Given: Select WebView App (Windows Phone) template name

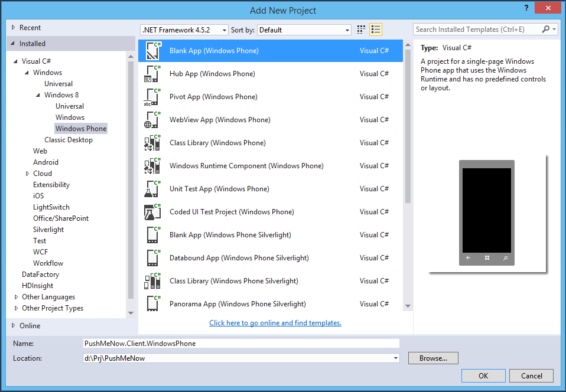Looking at the screenshot, I should pyautogui.click(x=220, y=120).
